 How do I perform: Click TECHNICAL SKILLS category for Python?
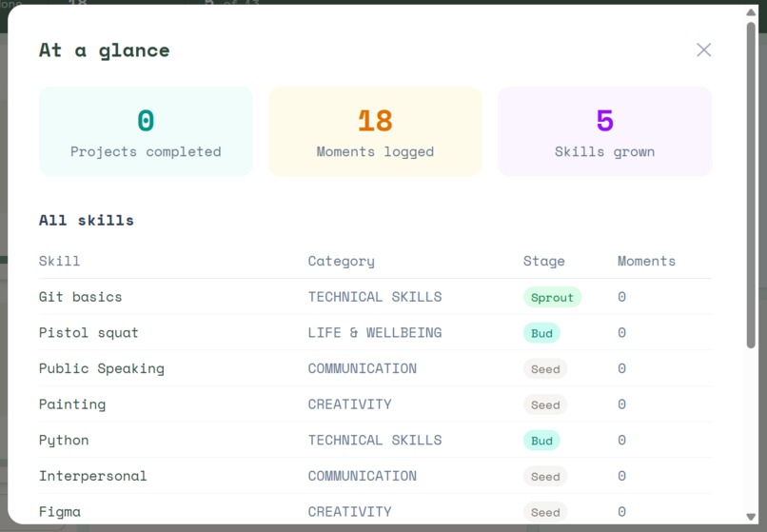[375, 440]
